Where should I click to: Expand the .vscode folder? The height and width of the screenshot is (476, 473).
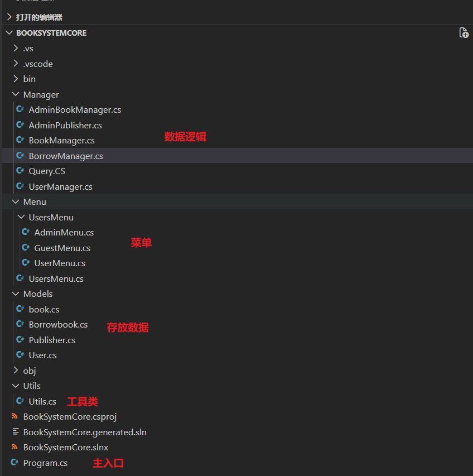(x=16, y=64)
